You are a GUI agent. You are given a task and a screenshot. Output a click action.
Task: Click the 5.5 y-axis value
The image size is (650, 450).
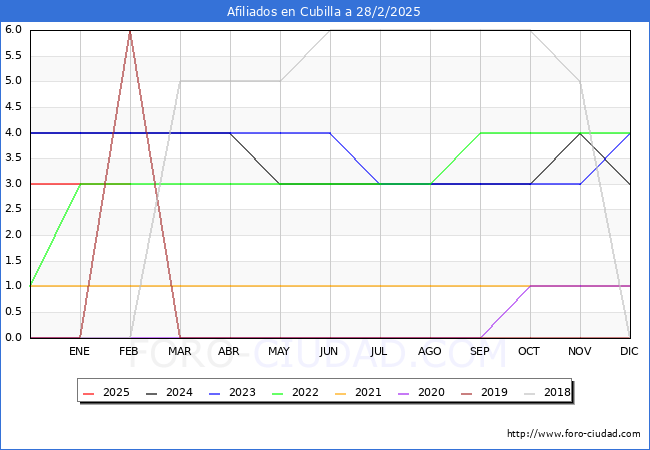point(13,56)
